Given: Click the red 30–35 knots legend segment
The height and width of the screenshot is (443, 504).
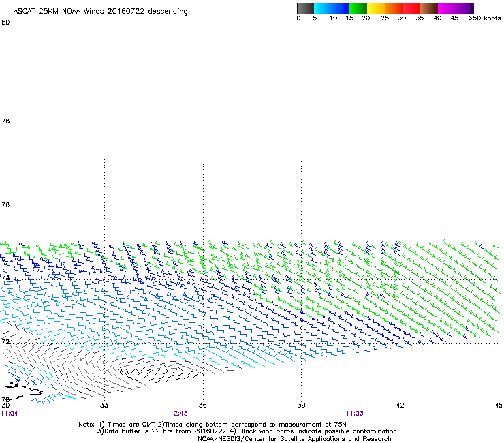Looking at the screenshot, I should [x=411, y=8].
